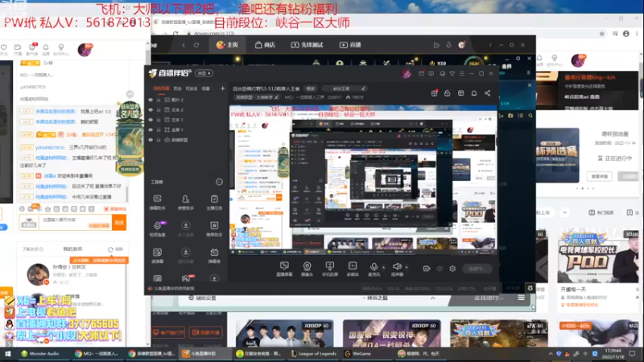The width and height of the screenshot is (644, 362).
Task: Add a 手机投屏 phone screen source
Action: [x=330, y=269]
